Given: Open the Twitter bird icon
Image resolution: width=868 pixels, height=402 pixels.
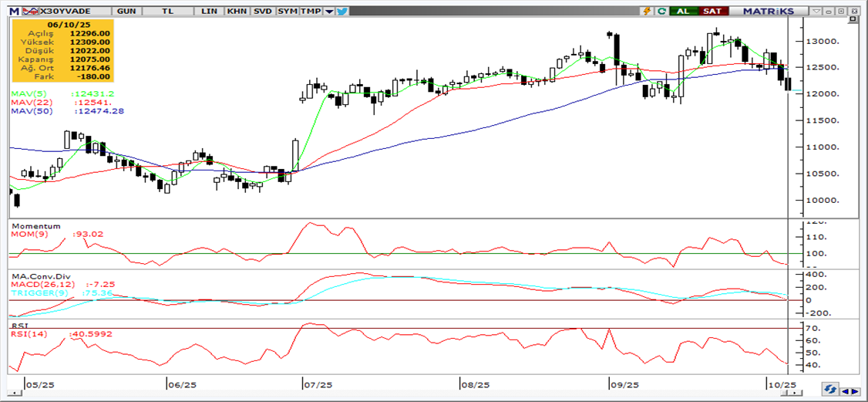Looking at the screenshot, I should point(342,12).
